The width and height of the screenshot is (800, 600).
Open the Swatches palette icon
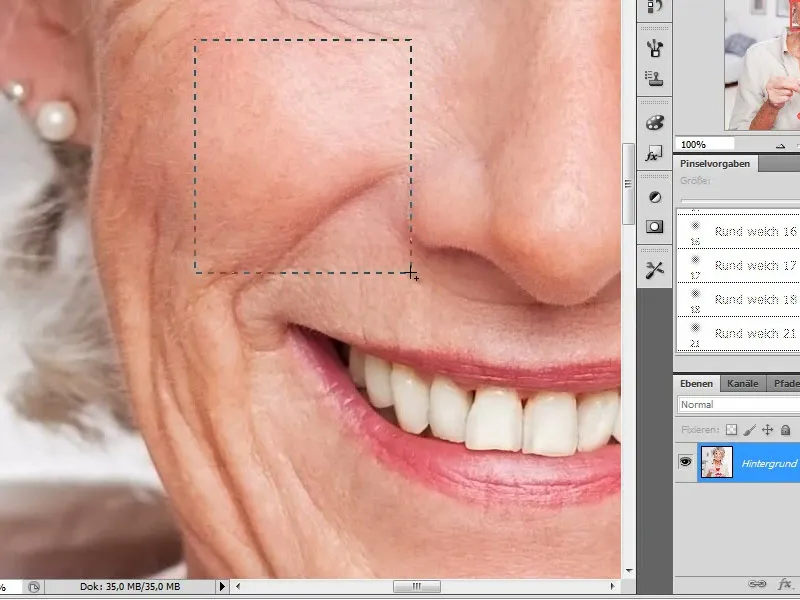point(655,122)
